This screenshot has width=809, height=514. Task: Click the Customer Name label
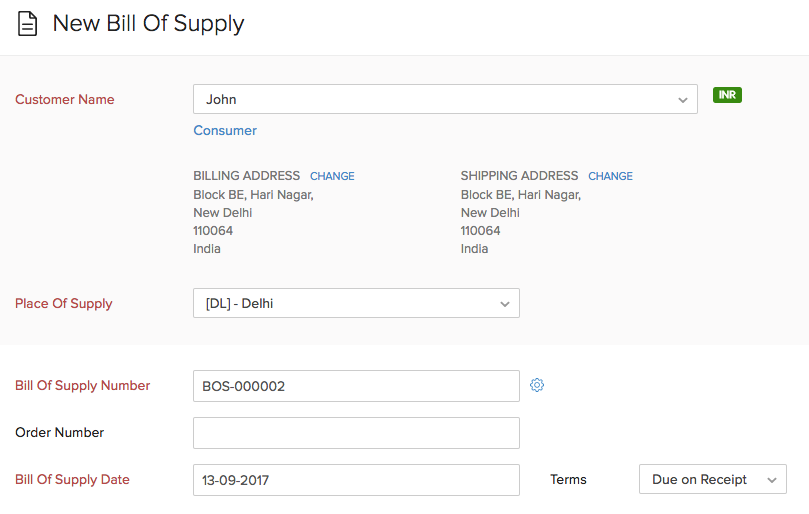(65, 100)
